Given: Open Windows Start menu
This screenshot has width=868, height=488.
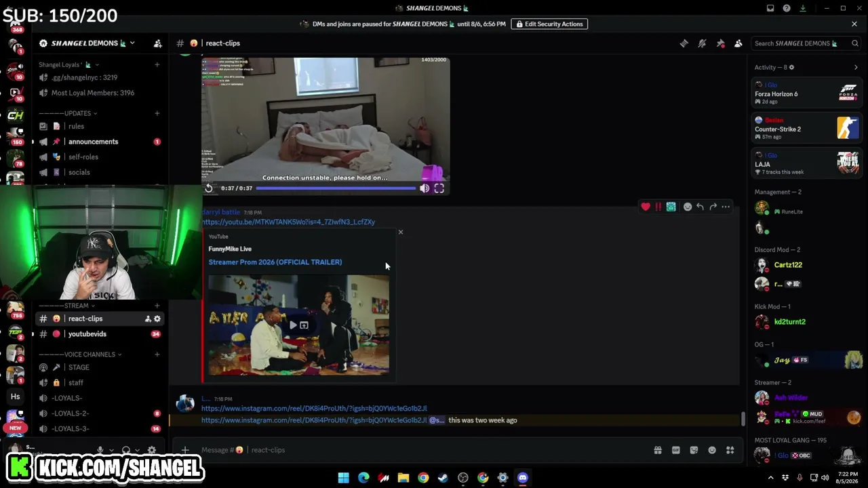Looking at the screenshot, I should [344, 478].
